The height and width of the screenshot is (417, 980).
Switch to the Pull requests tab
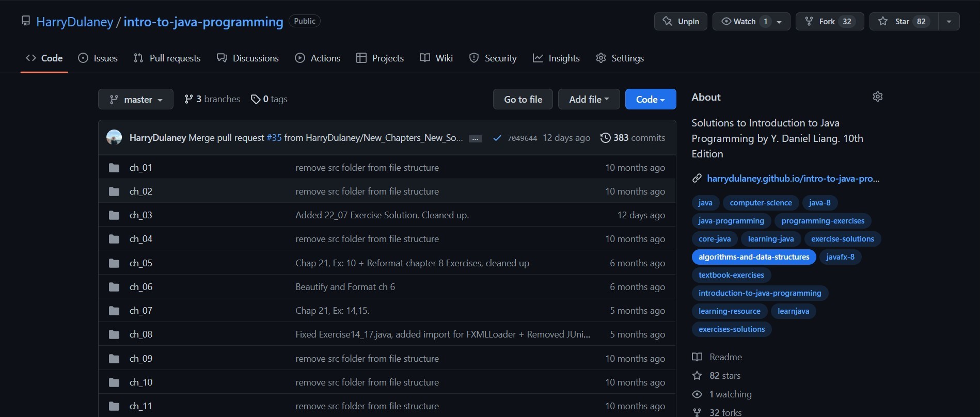pyautogui.click(x=167, y=58)
